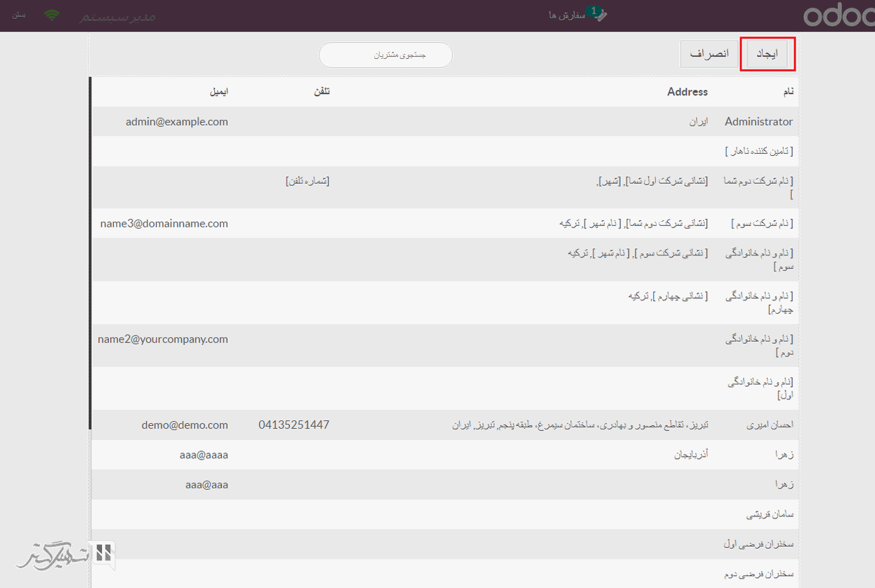This screenshot has width=875, height=588.
Task: Click the بستن close link in top bar
Action: (19, 15)
